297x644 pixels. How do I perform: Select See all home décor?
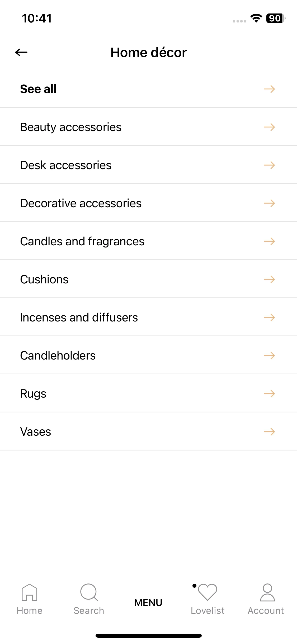click(x=148, y=89)
